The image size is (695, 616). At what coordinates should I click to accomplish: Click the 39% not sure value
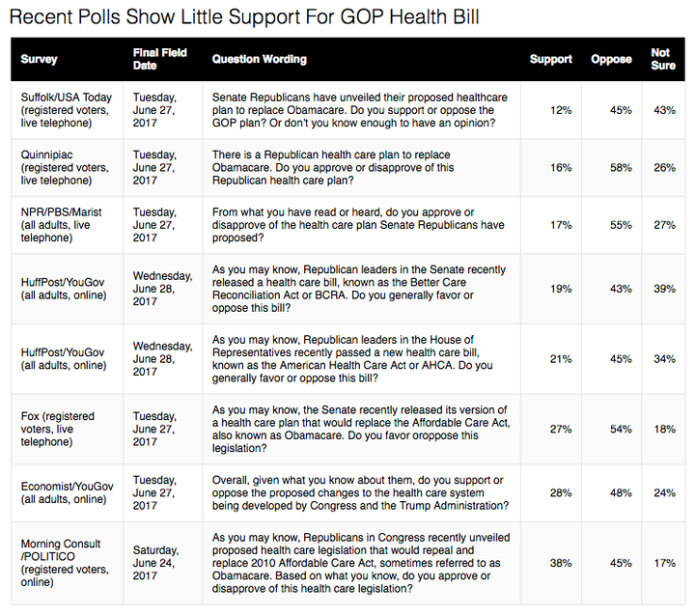click(664, 289)
